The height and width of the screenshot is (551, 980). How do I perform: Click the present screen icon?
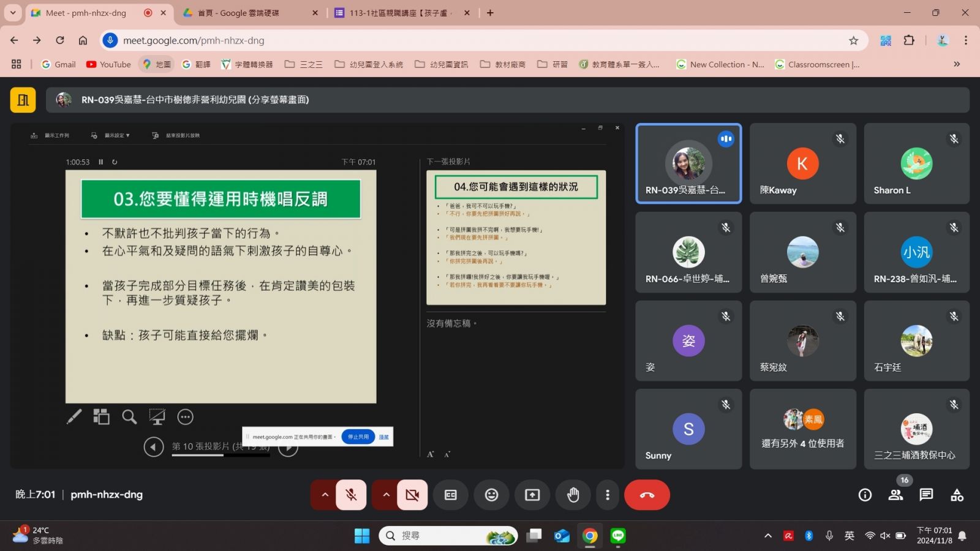(532, 495)
